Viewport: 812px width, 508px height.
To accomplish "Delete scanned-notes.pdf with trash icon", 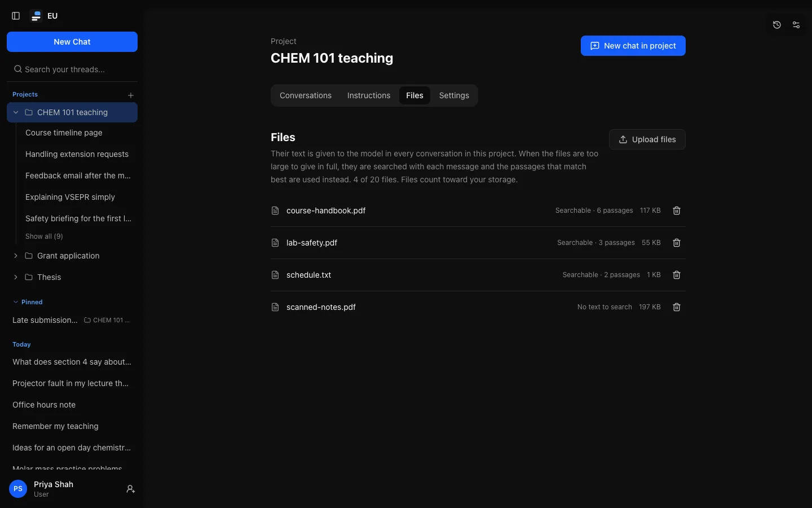I will coord(677,307).
